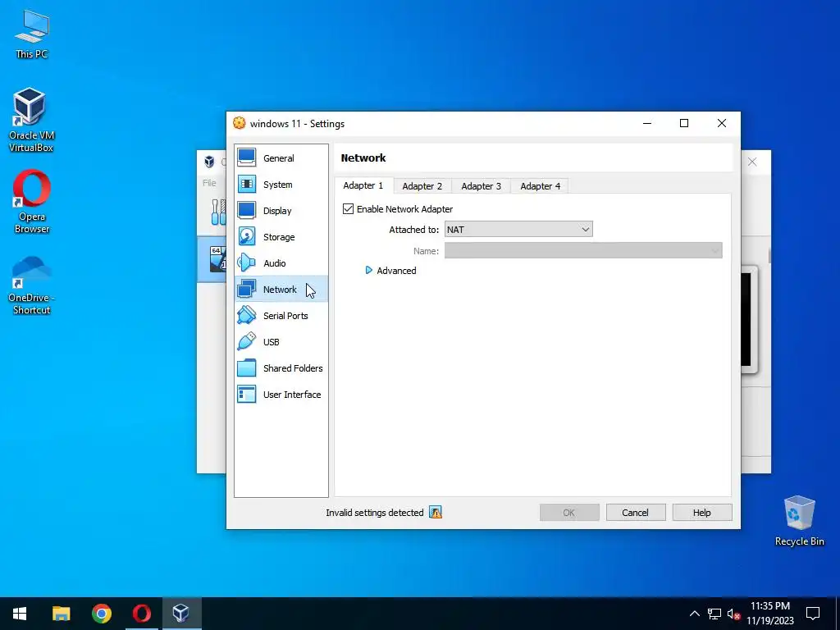
Task: Open the Serial Ports settings
Action: [x=281, y=316]
